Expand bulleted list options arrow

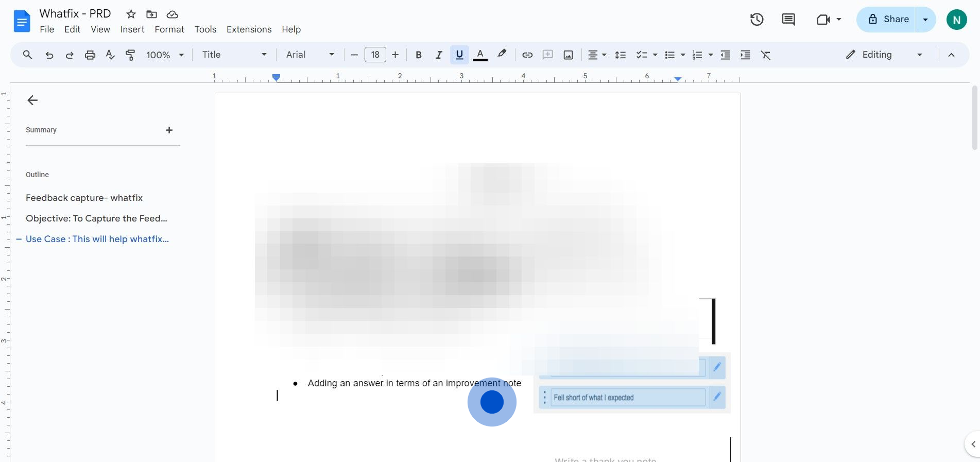[x=683, y=55]
